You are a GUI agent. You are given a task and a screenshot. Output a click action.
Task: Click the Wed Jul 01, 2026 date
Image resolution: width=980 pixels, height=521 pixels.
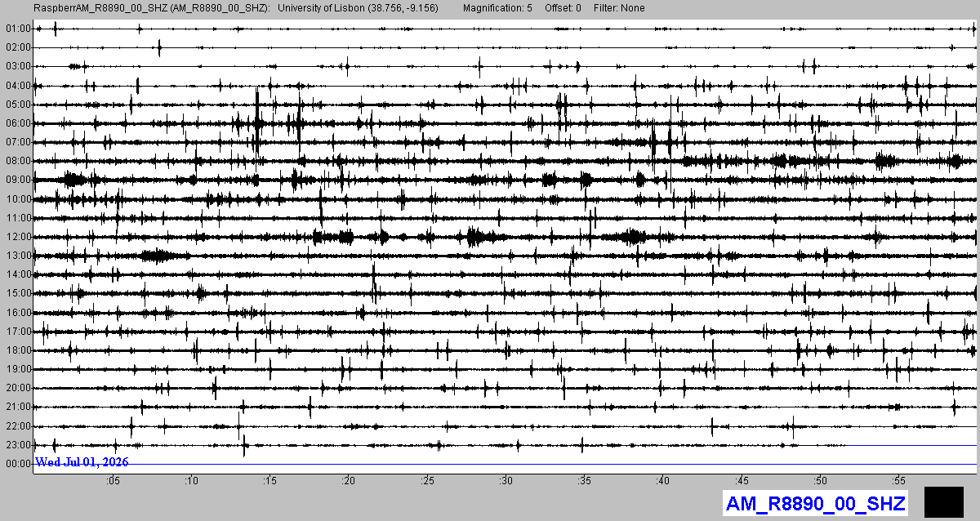[x=82, y=462]
